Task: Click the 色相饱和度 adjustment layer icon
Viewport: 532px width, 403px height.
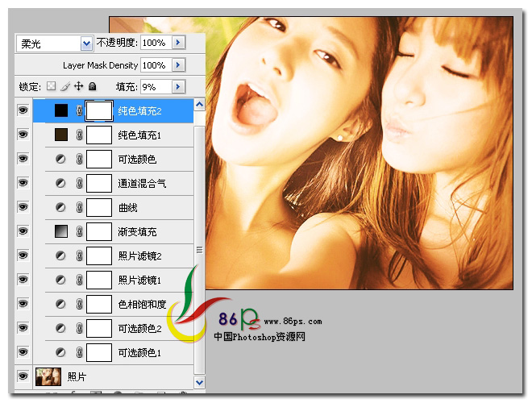Action: 61,305
